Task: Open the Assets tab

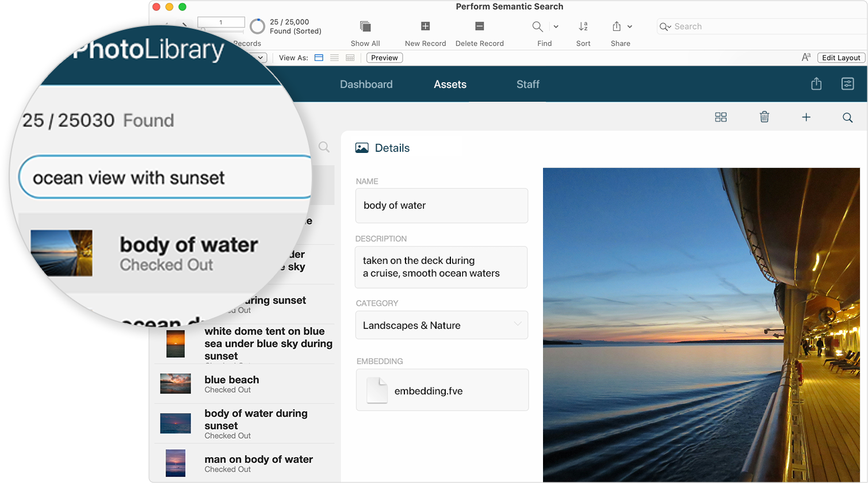Action: coord(450,85)
